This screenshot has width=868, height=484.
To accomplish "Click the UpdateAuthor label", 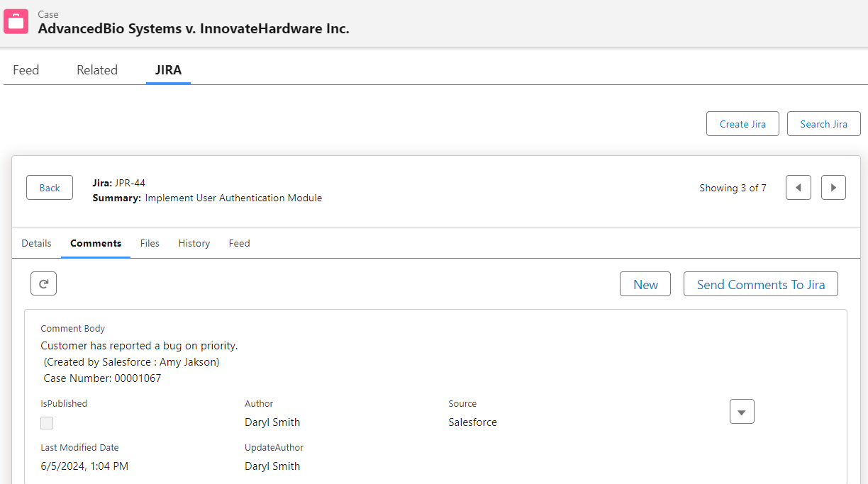I will coord(274,447).
